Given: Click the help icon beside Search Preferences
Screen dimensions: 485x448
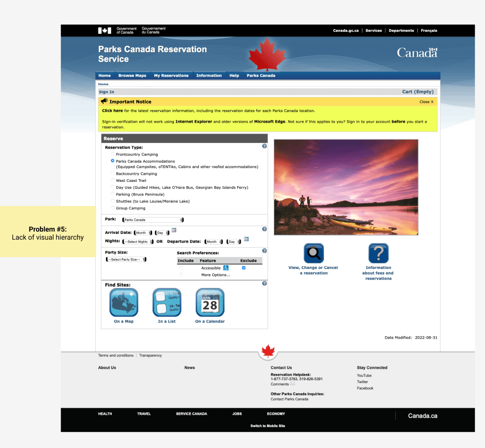Looking at the screenshot, I should pyautogui.click(x=264, y=251).
